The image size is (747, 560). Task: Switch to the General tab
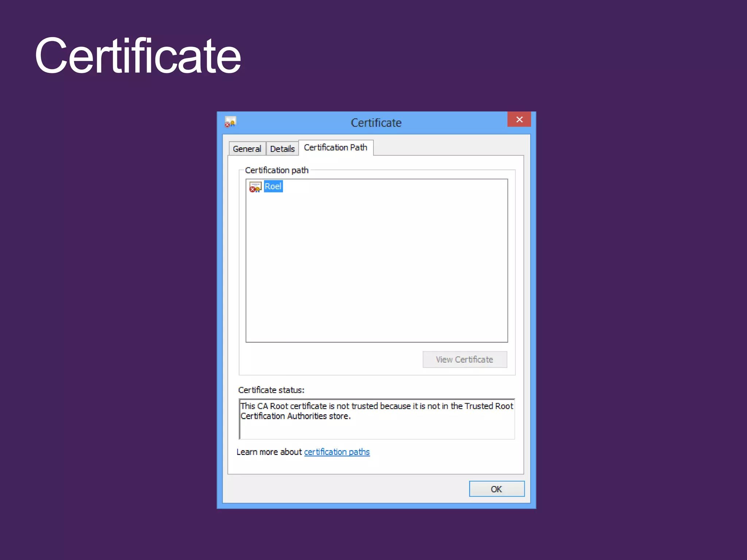(247, 149)
